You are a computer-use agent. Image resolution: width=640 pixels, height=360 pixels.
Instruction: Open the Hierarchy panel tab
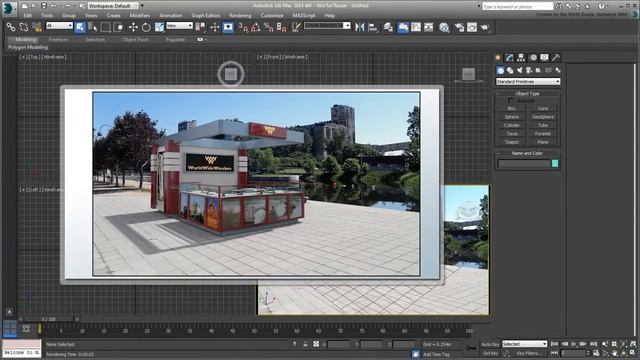tap(521, 58)
